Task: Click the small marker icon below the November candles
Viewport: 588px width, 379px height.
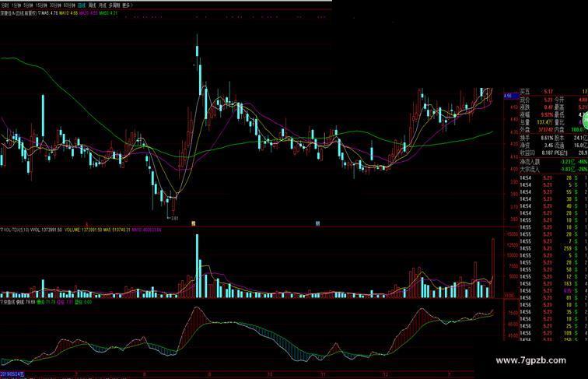Action: [x=317, y=223]
